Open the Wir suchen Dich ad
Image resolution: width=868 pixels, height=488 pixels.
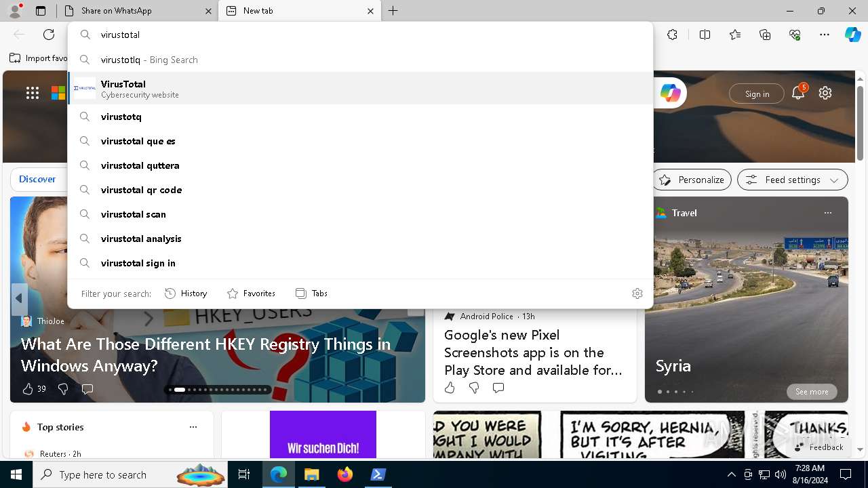point(323,434)
